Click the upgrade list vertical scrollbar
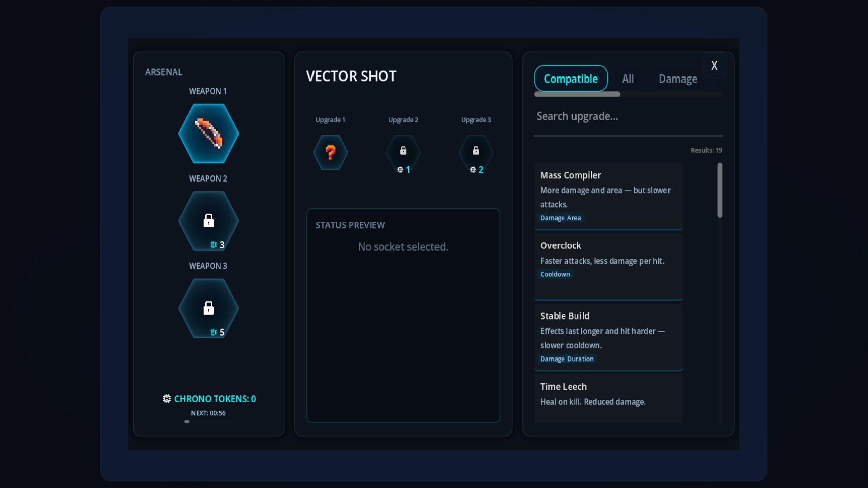 point(720,190)
